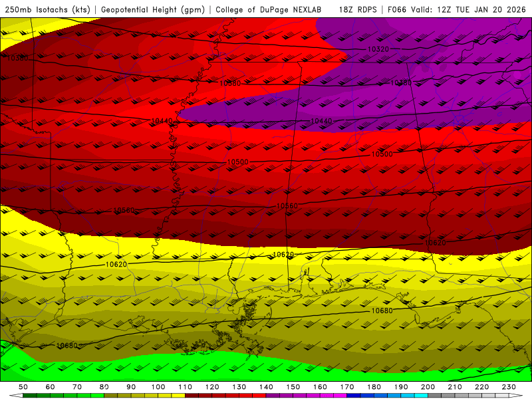Viewport: 532px width, 399px height.
Task: Click the color bar label 150
Action: click(293, 387)
